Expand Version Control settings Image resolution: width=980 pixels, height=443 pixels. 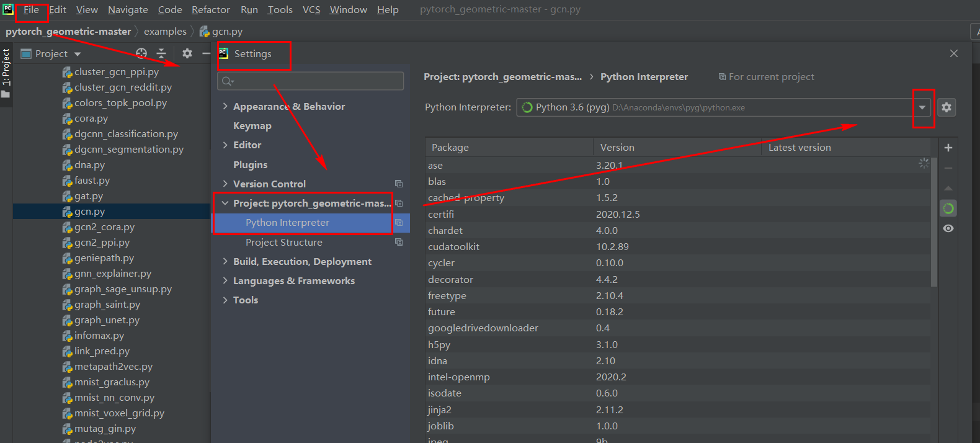(x=225, y=184)
